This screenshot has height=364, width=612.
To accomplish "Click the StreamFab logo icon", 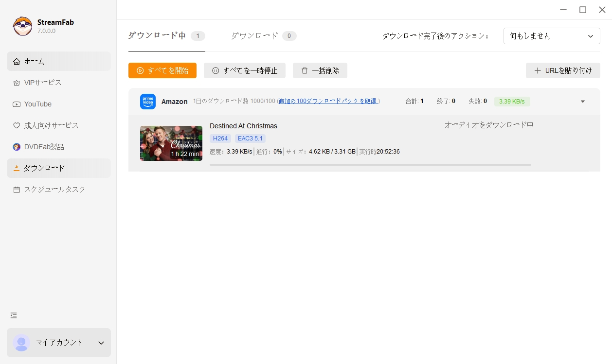I will click(x=22, y=25).
